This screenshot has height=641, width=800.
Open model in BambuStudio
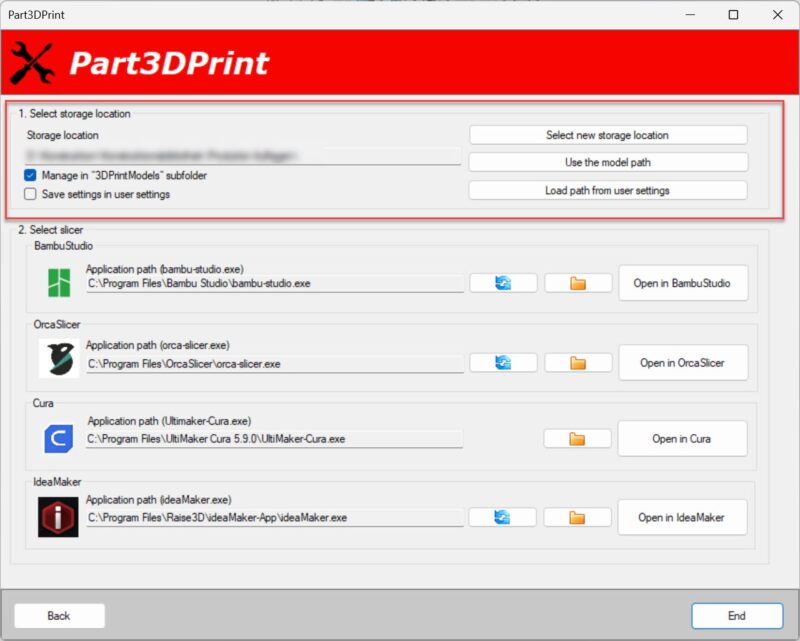point(683,283)
